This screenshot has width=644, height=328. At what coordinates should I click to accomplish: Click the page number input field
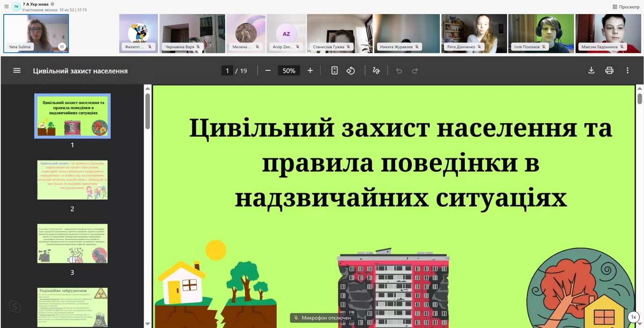227,71
